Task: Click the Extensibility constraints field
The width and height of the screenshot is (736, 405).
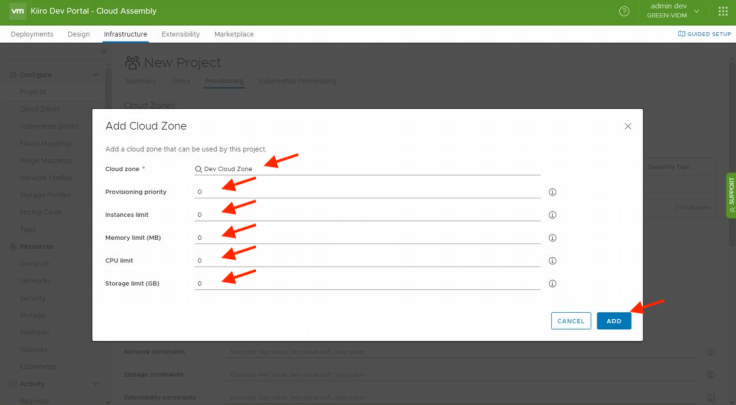Action: tap(461, 397)
